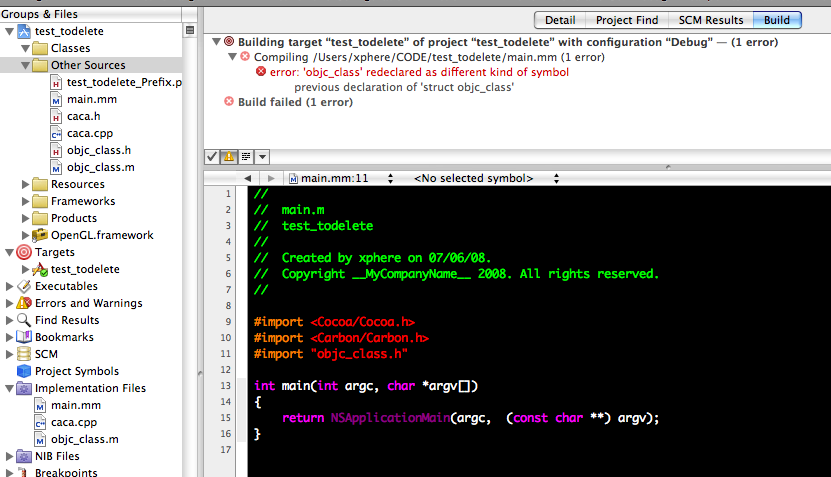Click line 11 import objc_class.h code
Screen dimensions: 831x477
pyautogui.click(x=331, y=354)
